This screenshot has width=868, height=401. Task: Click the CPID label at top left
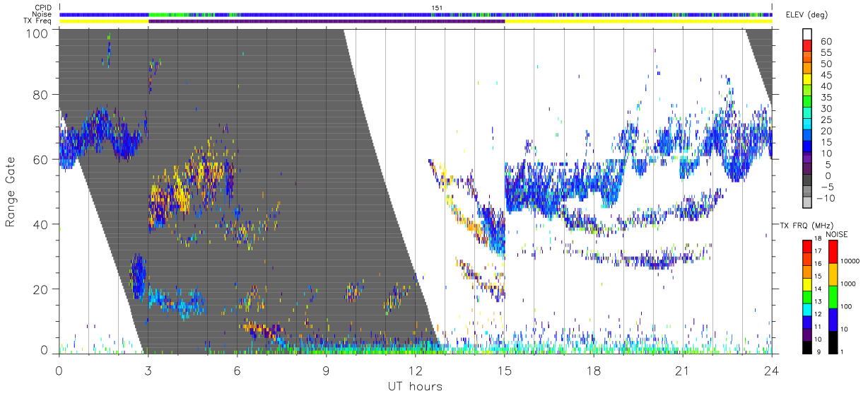click(43, 8)
